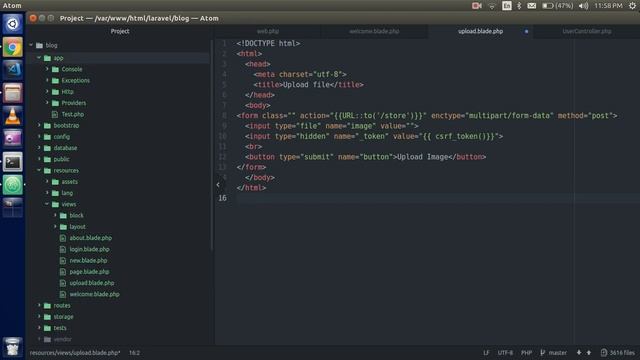Click the git branch icon in status bar
This screenshot has width=640, height=360.
(542, 353)
